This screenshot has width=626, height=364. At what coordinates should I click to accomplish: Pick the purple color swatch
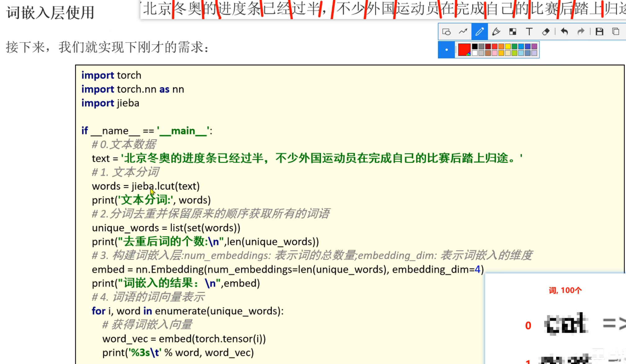pyautogui.click(x=534, y=46)
